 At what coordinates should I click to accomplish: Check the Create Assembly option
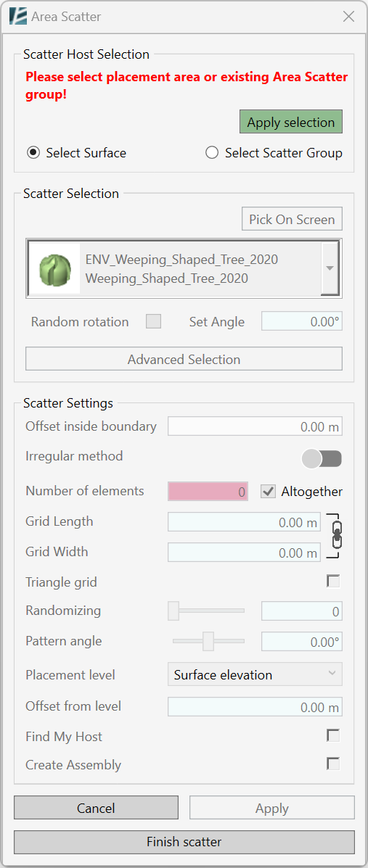[333, 764]
